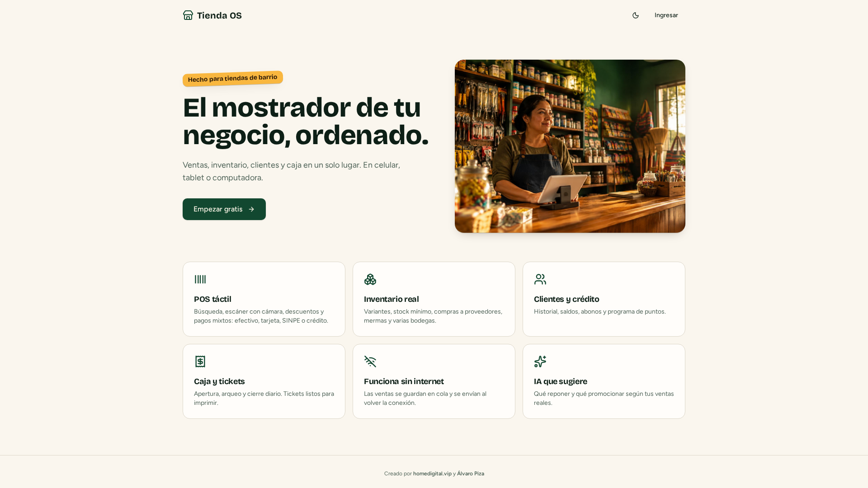
Task: Click the people icon in the Clientes y crédito card
Action: pos(540,279)
